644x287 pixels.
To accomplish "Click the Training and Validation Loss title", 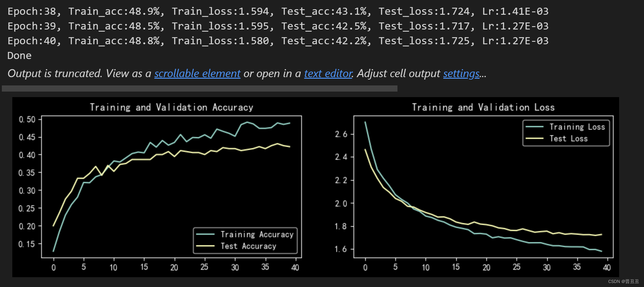I will (x=483, y=107).
